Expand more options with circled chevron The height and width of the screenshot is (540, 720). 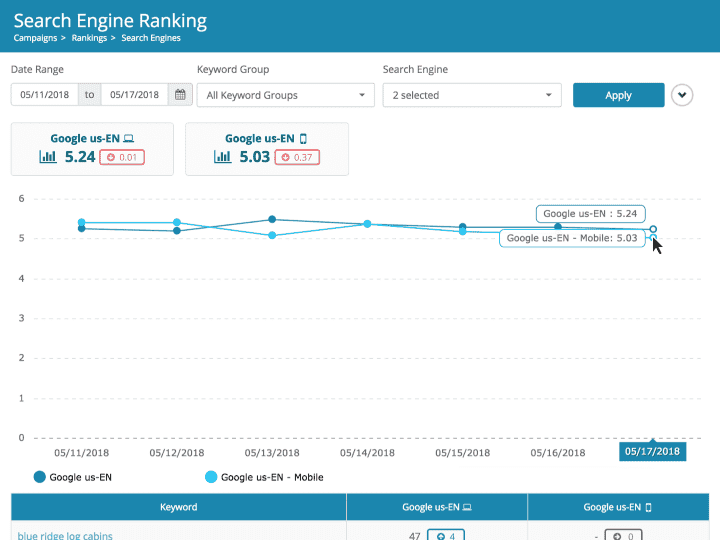(682, 95)
